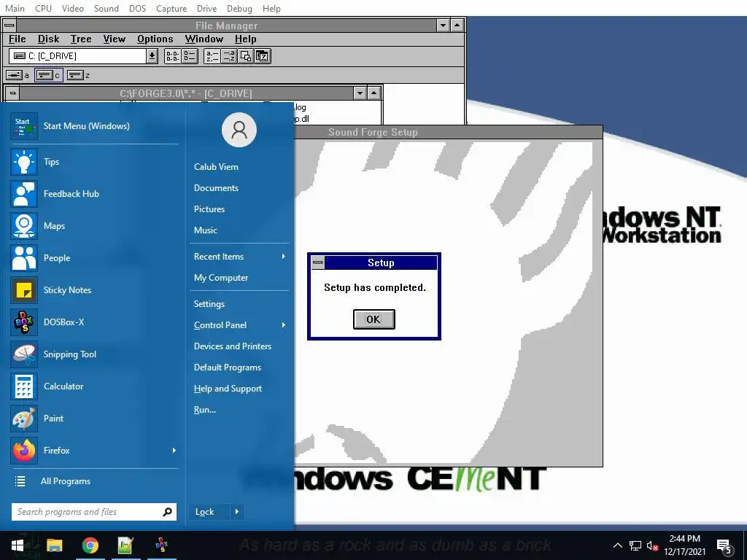Screen dimensions: 747x560
Task: Open Paint from Start menu
Action: point(94,418)
